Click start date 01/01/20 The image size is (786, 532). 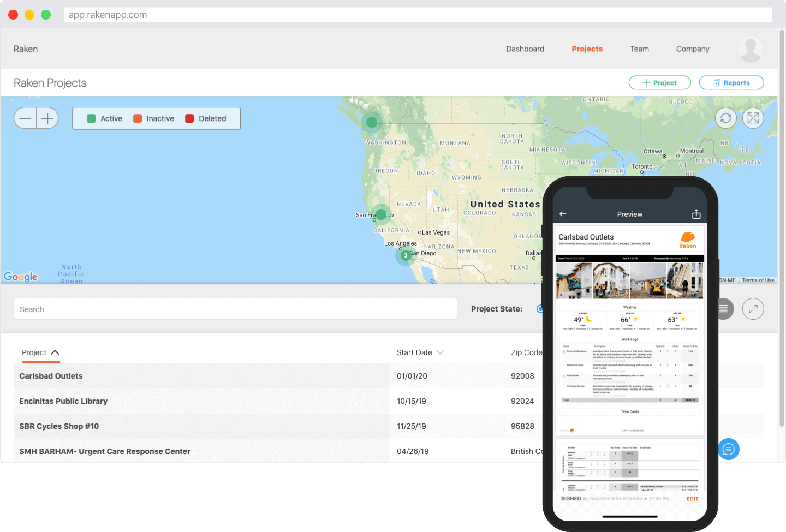coord(412,376)
